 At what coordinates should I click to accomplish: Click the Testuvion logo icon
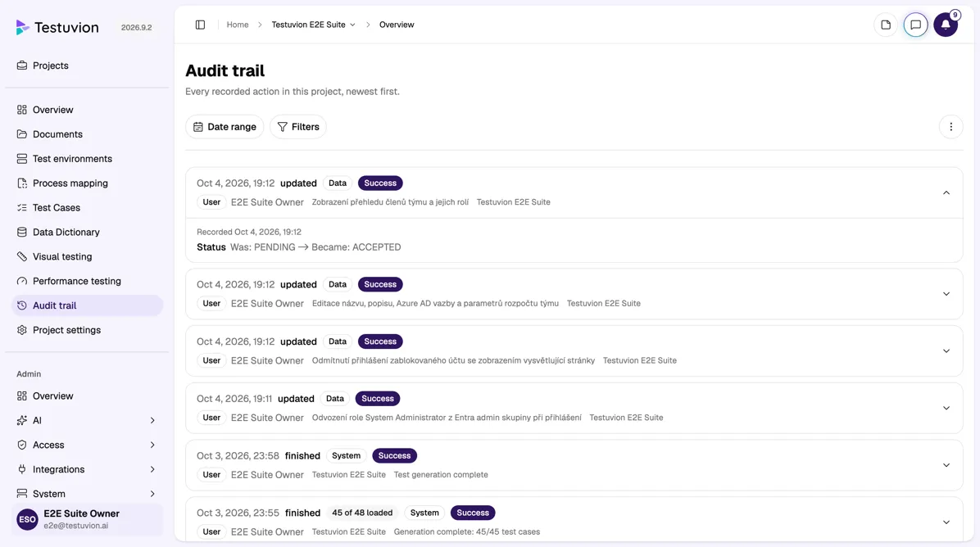click(x=22, y=27)
